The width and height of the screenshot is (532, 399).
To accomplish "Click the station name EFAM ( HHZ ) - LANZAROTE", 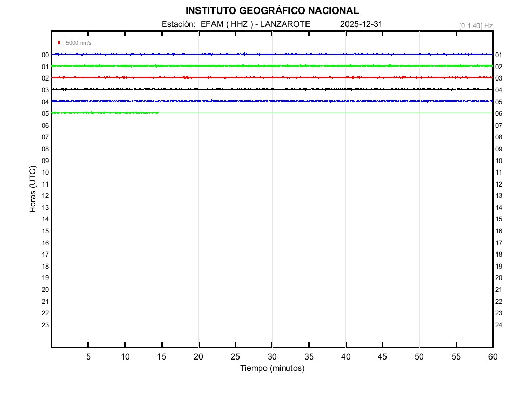I will point(255,24).
